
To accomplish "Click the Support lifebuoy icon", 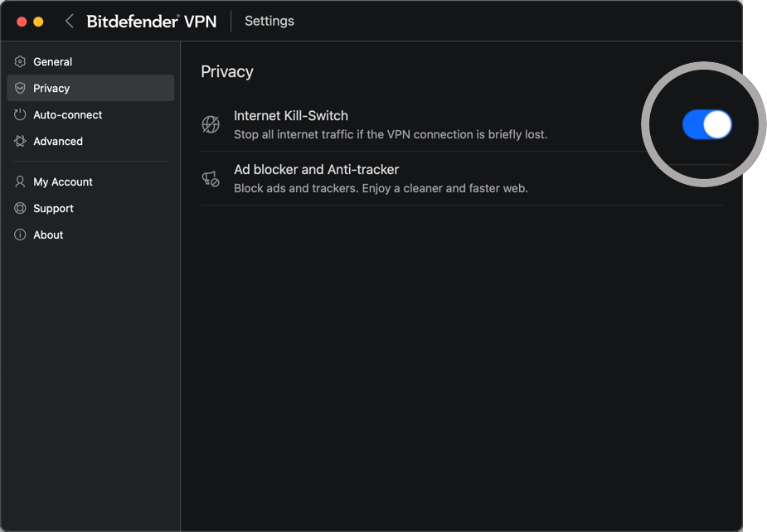I will 20,208.
